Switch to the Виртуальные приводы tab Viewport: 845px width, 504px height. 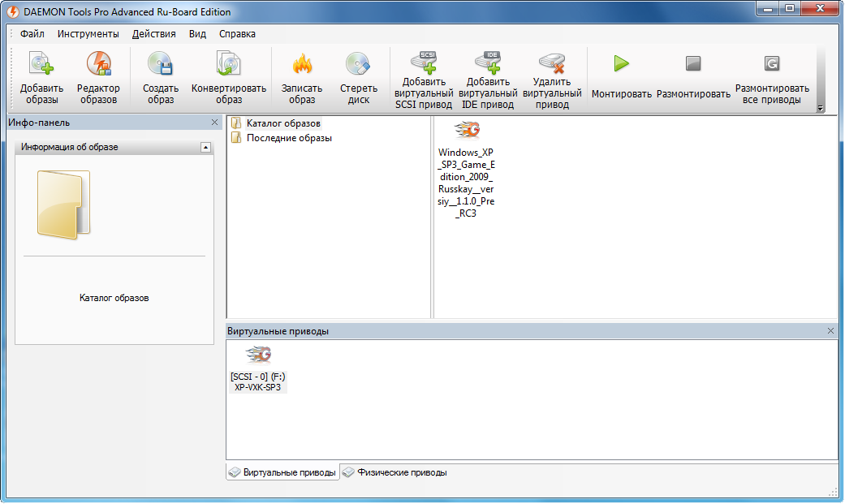click(x=283, y=472)
